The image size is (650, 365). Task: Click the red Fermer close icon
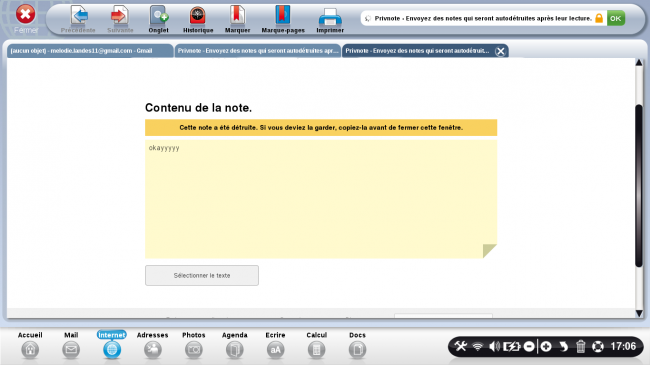[x=25, y=15]
